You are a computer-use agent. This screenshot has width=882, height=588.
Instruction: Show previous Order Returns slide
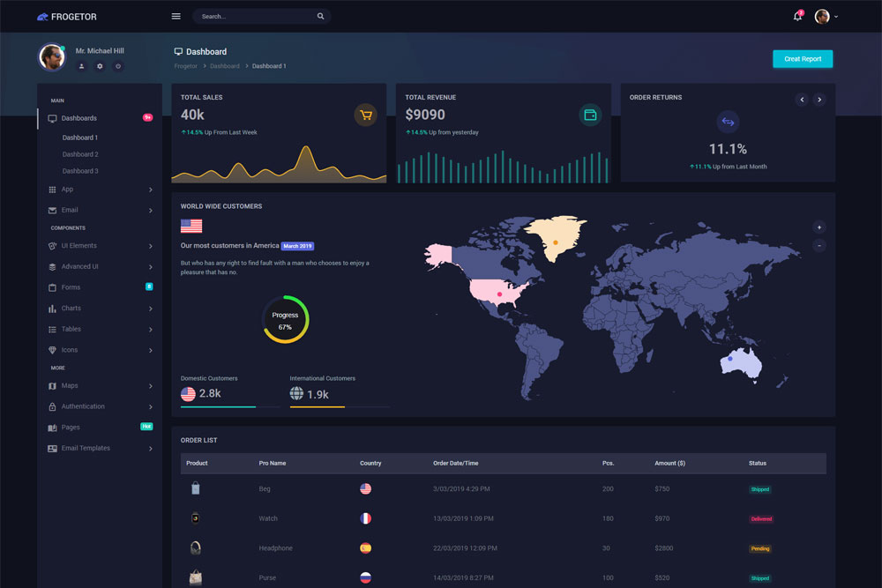802,100
